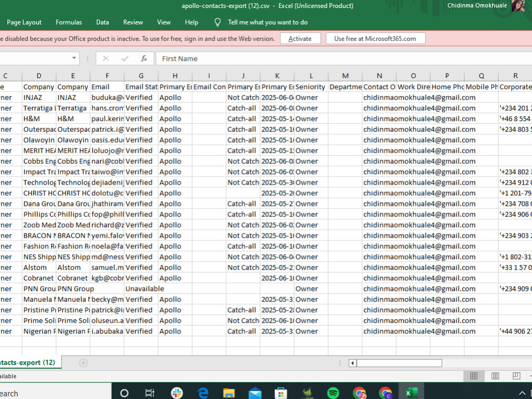Image resolution: width=532 pixels, height=399 pixels.
Task: Select column R header
Action: point(516,76)
